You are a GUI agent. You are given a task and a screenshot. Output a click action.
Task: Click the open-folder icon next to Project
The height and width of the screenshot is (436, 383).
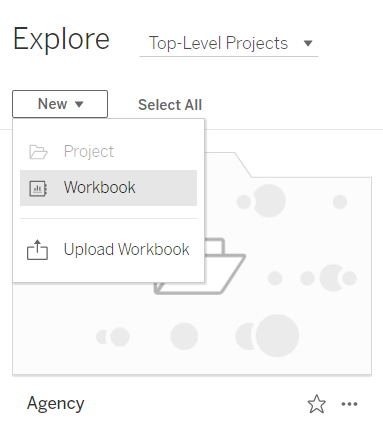tap(38, 152)
